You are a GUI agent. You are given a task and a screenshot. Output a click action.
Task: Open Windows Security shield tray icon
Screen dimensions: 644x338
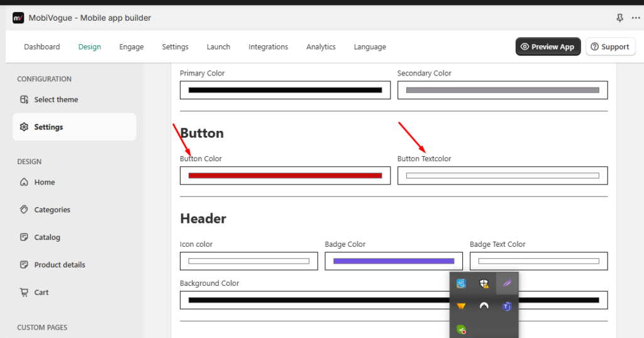tap(484, 283)
